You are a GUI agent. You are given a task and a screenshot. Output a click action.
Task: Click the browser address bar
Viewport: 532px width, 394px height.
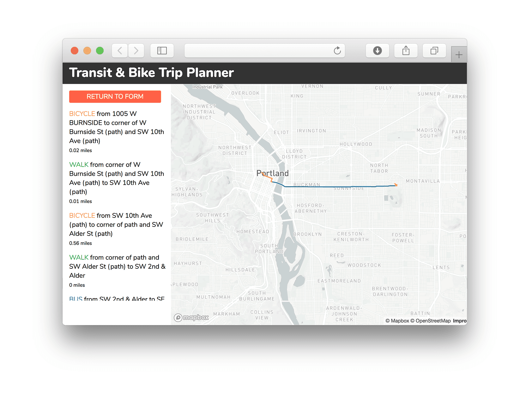point(265,51)
